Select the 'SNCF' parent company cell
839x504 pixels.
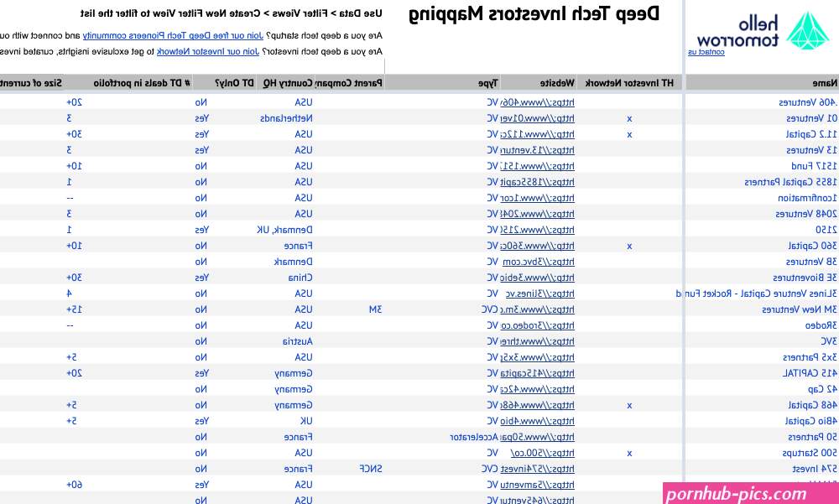[371, 470]
